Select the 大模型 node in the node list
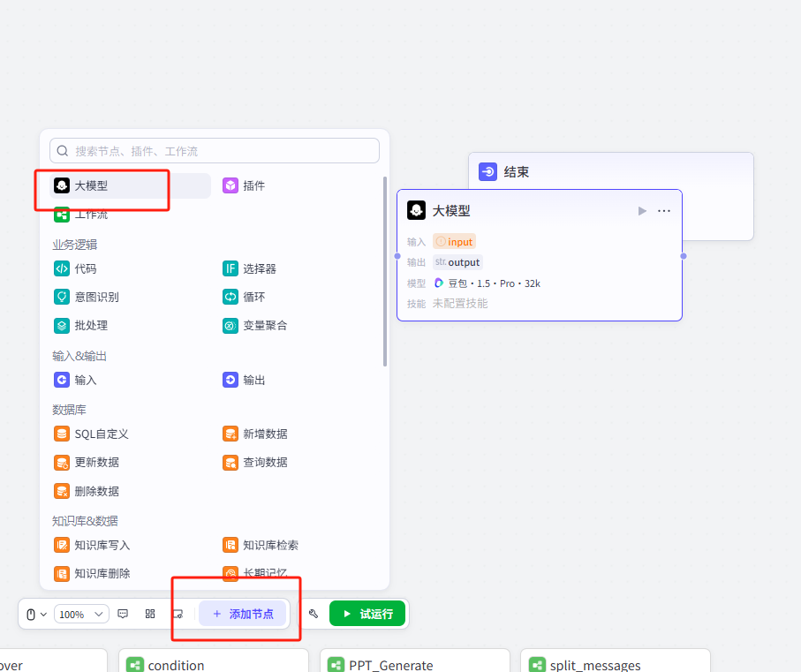This screenshot has width=801, height=672. [x=131, y=185]
